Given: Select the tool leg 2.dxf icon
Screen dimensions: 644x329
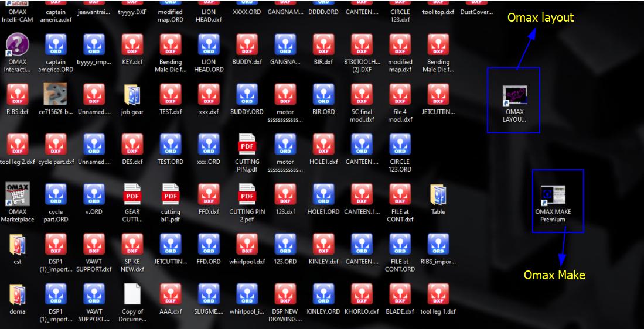Looking at the screenshot, I should click(x=17, y=145).
